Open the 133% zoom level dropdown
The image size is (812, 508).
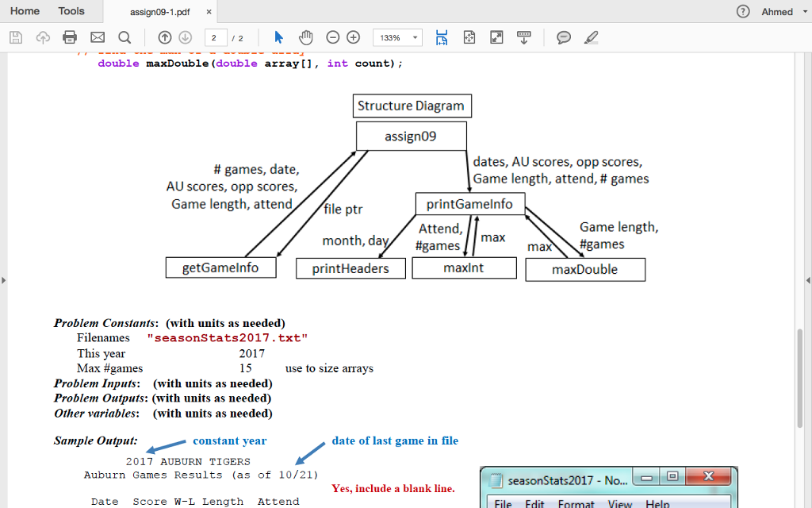coord(396,37)
